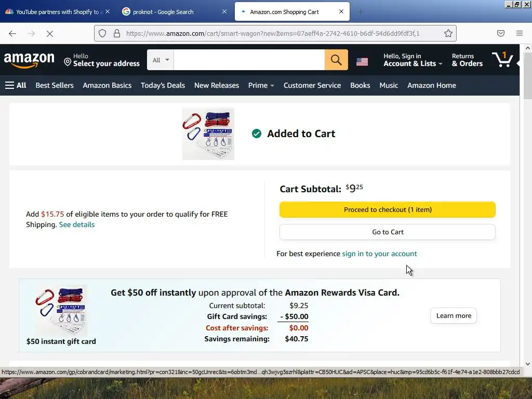Image resolution: width=532 pixels, height=399 pixels.
Task: Close the YouTube partners with Shopify tab
Action: (108, 11)
